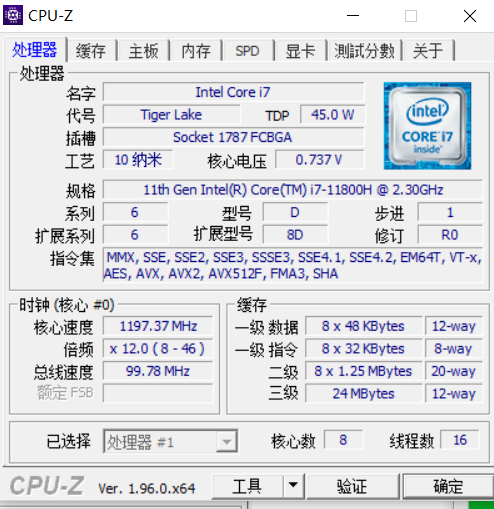Click the 核心速度 value field
The width and height of the screenshot is (494, 509).
tap(158, 326)
